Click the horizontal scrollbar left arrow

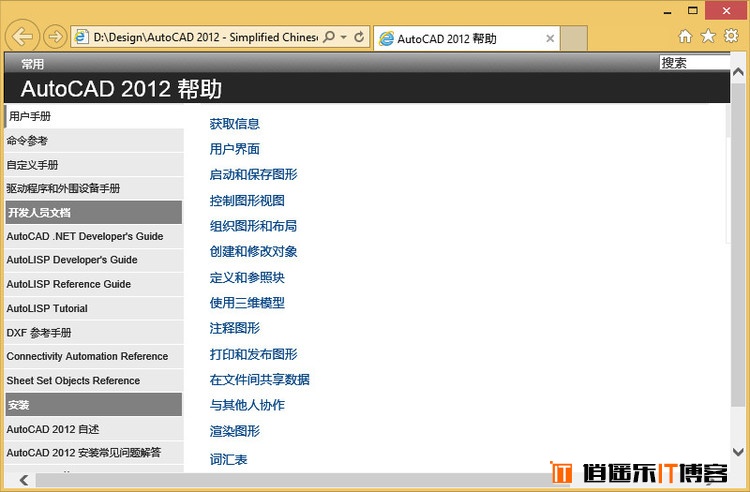[x=24, y=480]
